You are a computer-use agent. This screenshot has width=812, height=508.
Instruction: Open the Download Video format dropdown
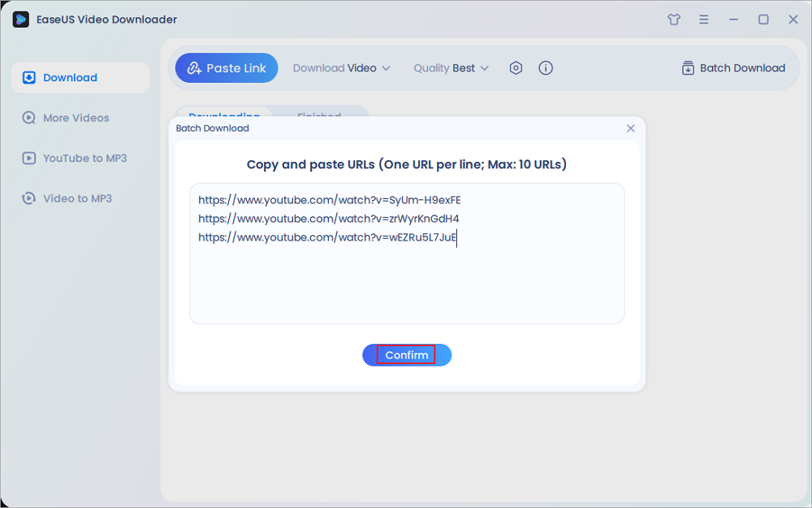coord(341,68)
